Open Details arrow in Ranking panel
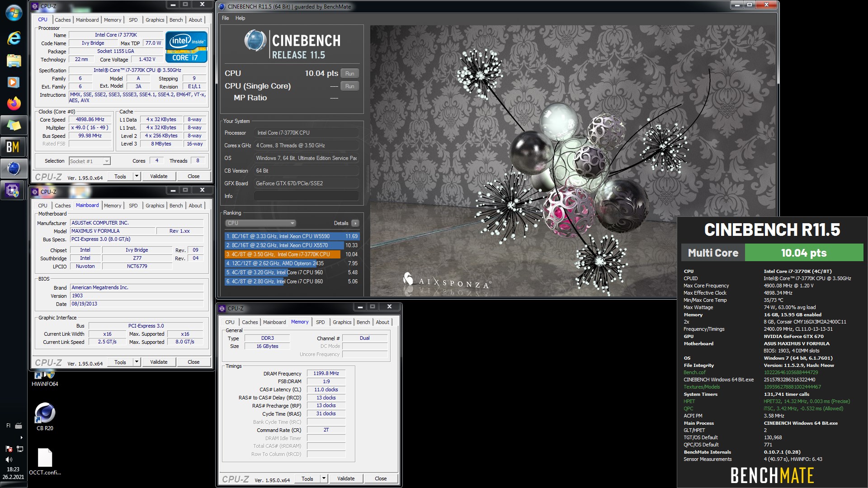The image size is (868, 488). click(x=355, y=223)
